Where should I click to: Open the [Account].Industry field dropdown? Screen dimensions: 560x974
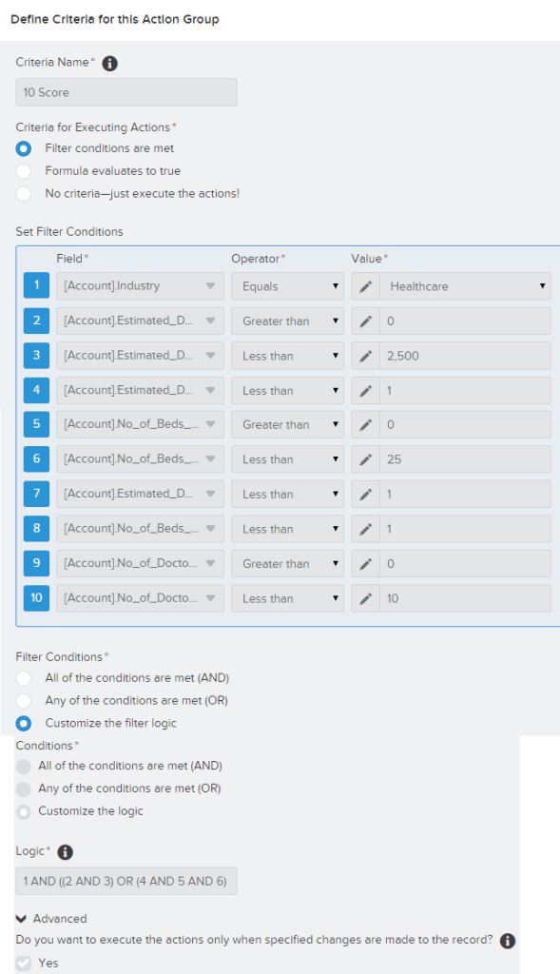click(x=140, y=286)
